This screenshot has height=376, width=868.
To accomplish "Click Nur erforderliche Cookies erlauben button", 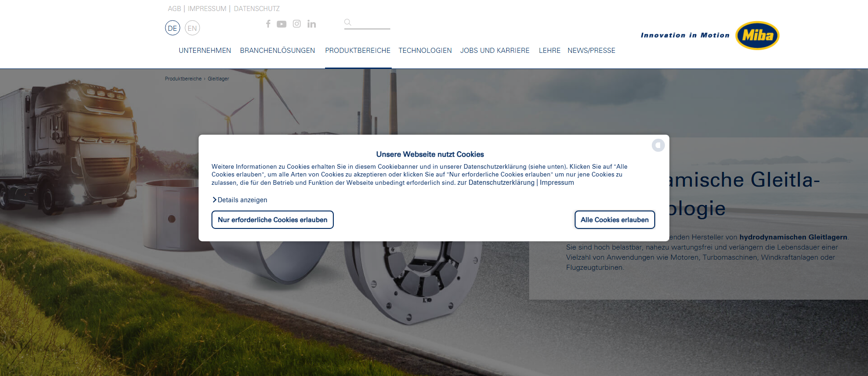I will pyautogui.click(x=273, y=220).
